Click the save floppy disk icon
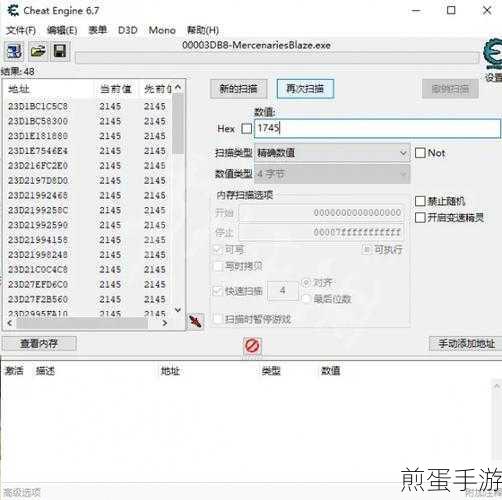The width and height of the screenshot is (502, 500). (60, 51)
